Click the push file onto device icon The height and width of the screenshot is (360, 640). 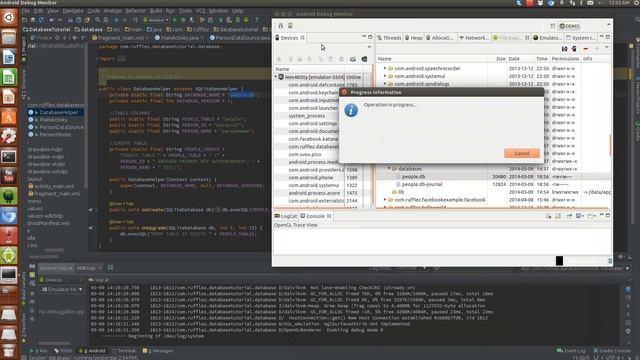(x=574, y=49)
